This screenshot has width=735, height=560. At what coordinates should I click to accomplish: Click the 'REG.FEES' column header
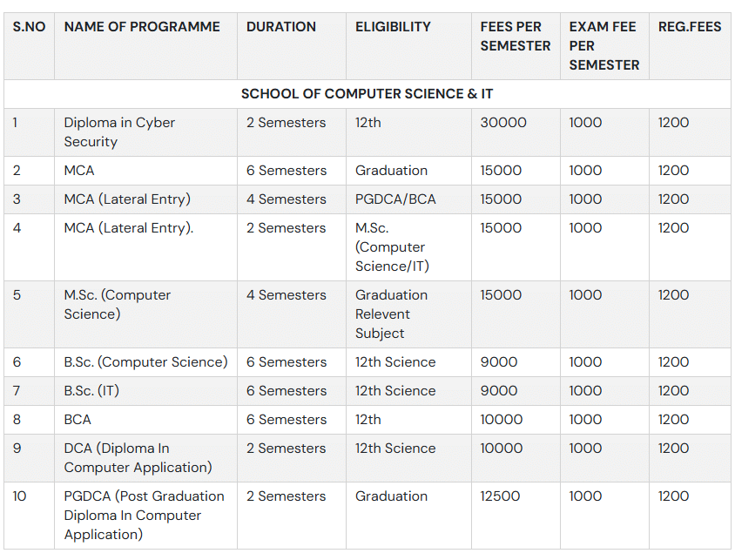coord(690,27)
